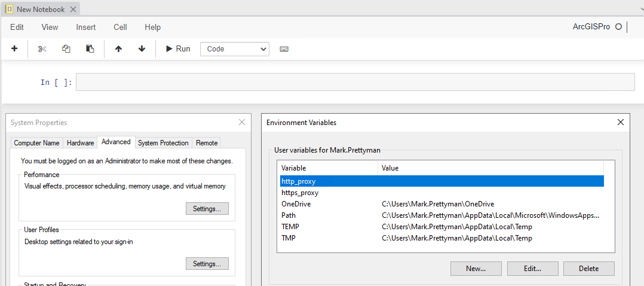This screenshot has height=286, width=644.
Task: Cut the selected cell with scissors icon
Action: (42, 48)
